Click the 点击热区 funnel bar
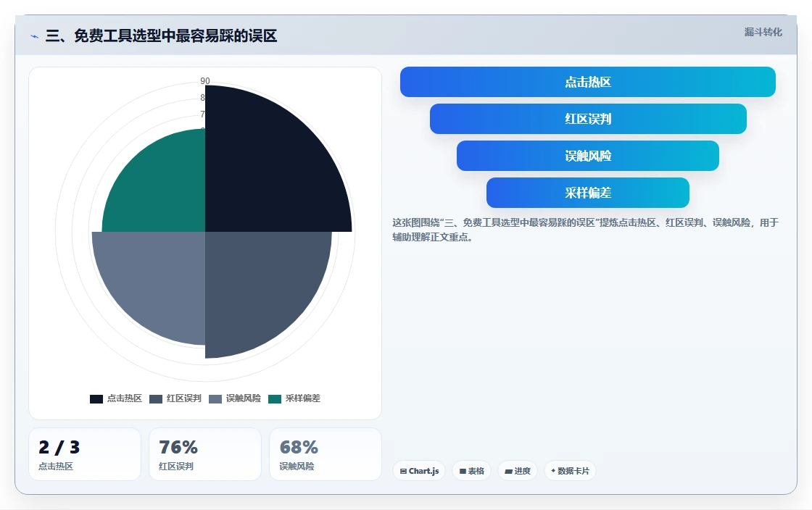 [588, 82]
